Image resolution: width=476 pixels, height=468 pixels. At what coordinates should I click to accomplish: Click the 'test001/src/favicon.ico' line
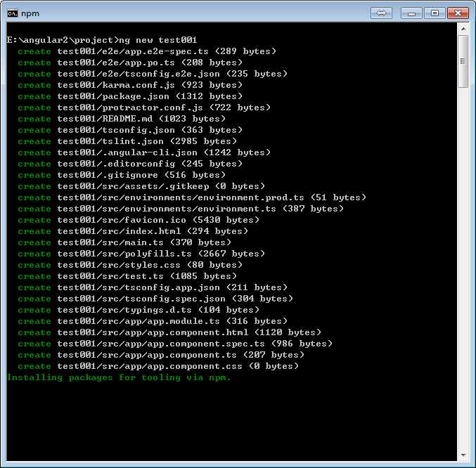click(x=139, y=220)
